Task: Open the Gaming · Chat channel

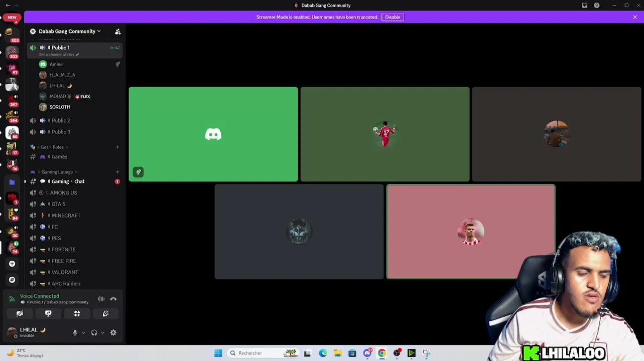Action: click(x=75, y=182)
